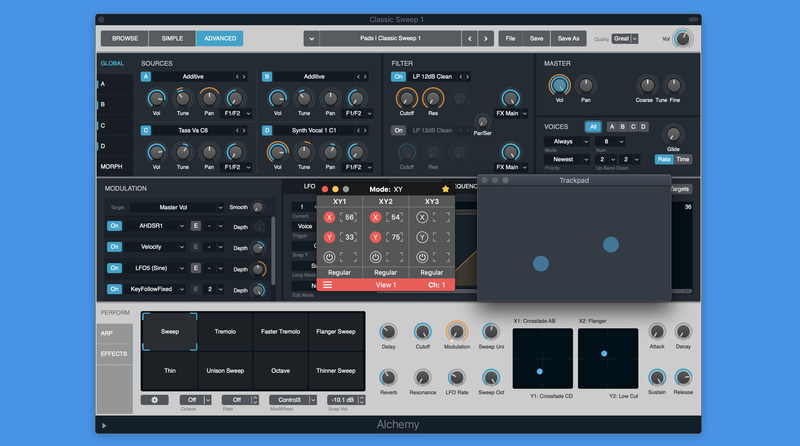The height and width of the screenshot is (446, 800).
Task: Select the Flanger Sweep performance pad
Action: [x=336, y=332]
